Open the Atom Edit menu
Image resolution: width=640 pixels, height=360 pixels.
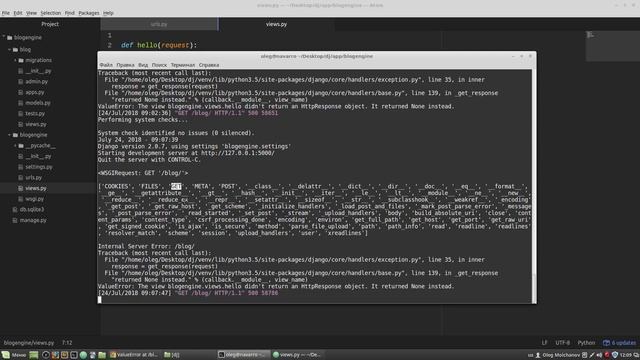[x=18, y=13]
